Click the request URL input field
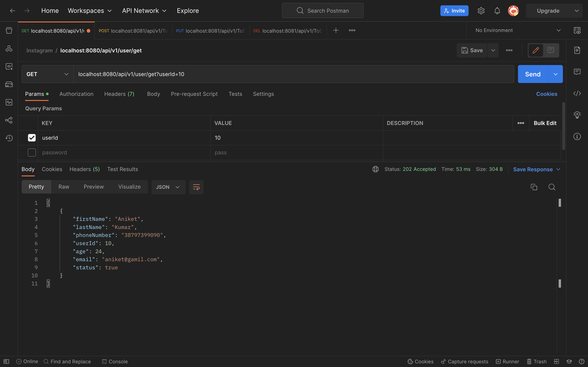Screen dimensions: 588x367 292,74
